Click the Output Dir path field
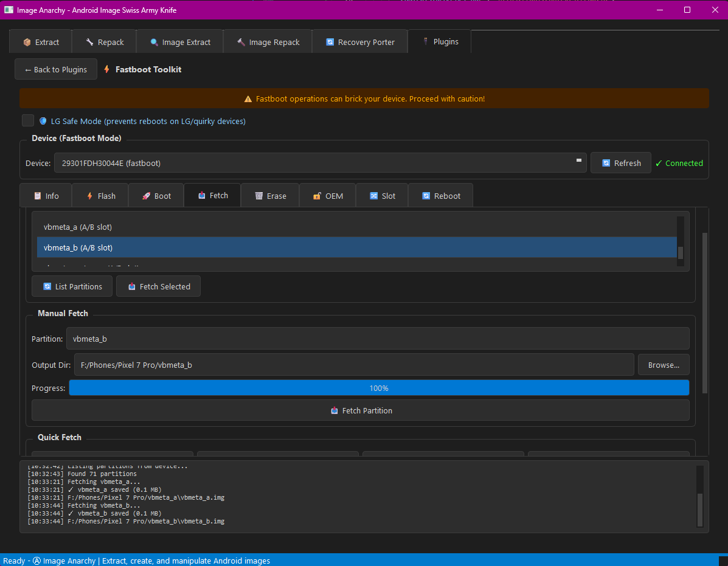The width and height of the screenshot is (728, 566). [354, 365]
